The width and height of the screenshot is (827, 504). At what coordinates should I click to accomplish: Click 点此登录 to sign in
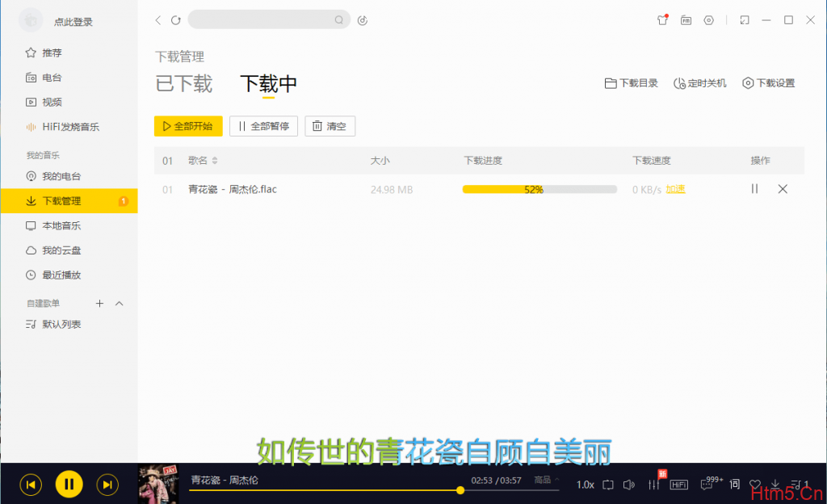coord(73,22)
